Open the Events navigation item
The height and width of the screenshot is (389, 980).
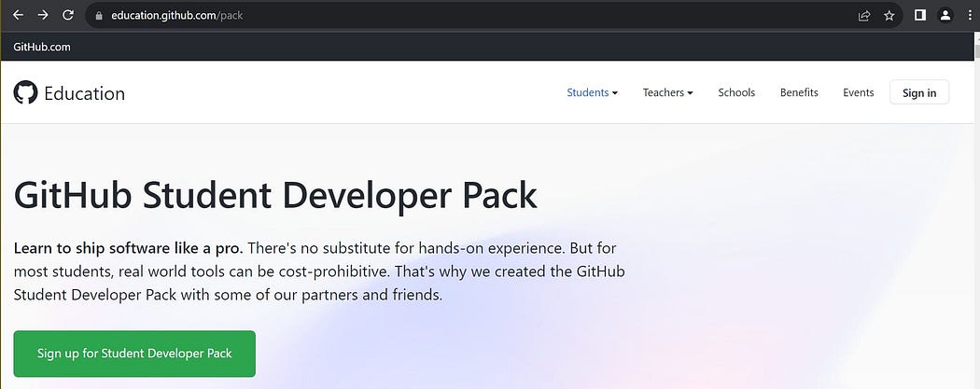coord(858,92)
